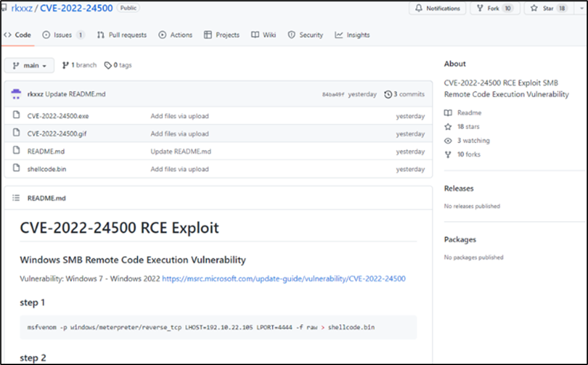Click the book icon on Wiki tab
Screen dimensions: 588x365
pos(255,35)
